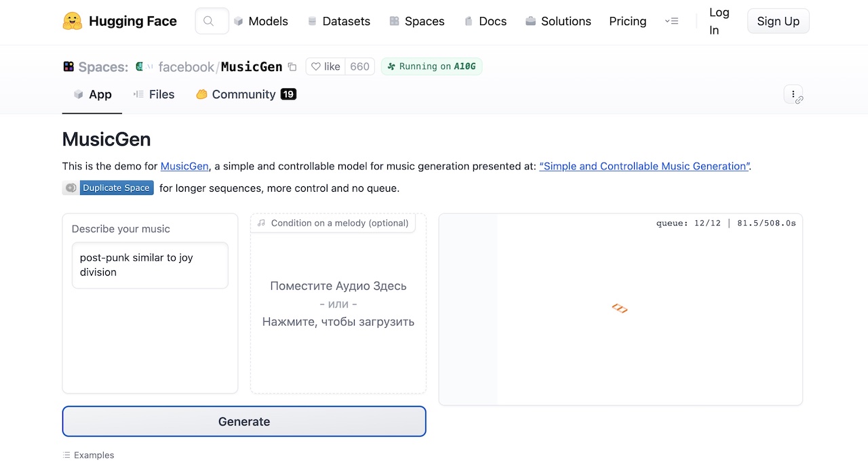Focus the Describe your music text field
This screenshot has height=462, width=868.
click(150, 265)
